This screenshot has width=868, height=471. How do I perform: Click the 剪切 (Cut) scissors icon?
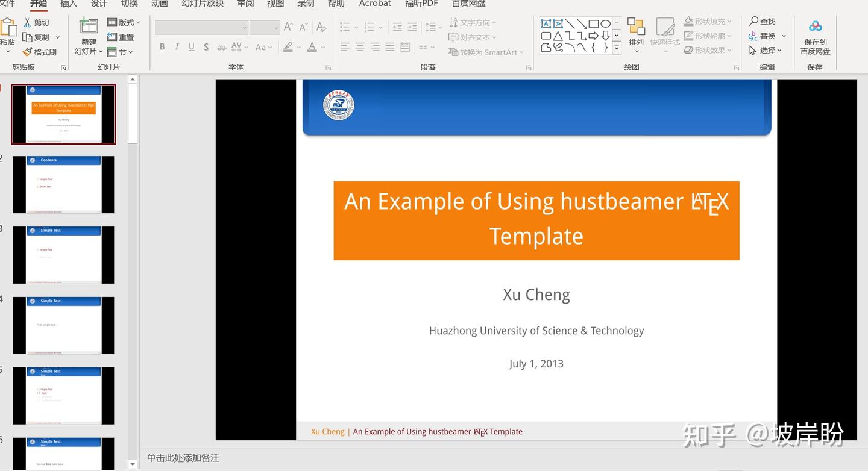click(x=27, y=22)
